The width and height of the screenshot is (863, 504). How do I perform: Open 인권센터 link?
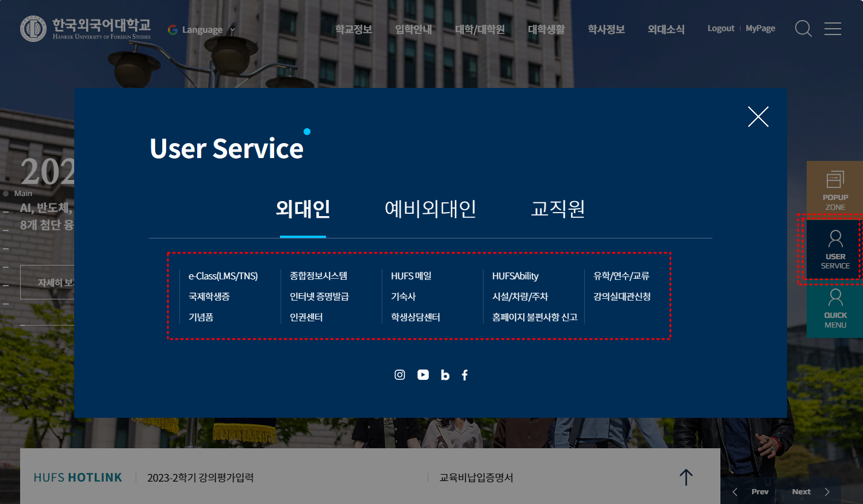click(306, 317)
